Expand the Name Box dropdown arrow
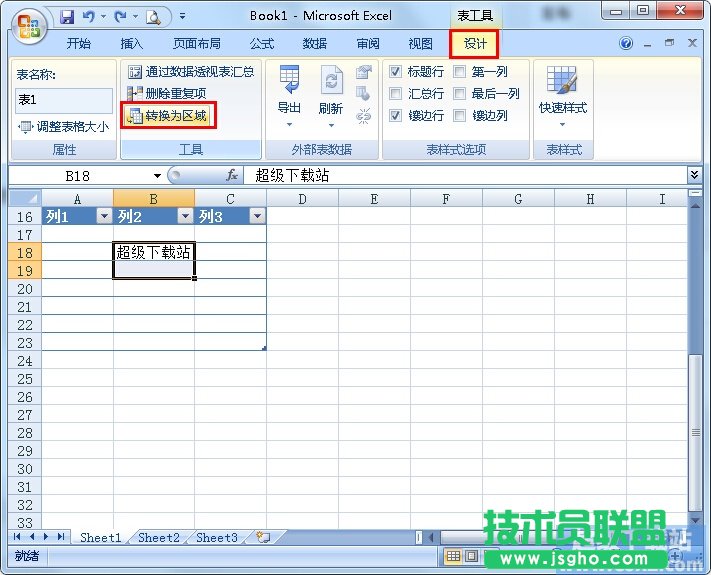Image resolution: width=711 pixels, height=575 pixels. pyautogui.click(x=156, y=175)
